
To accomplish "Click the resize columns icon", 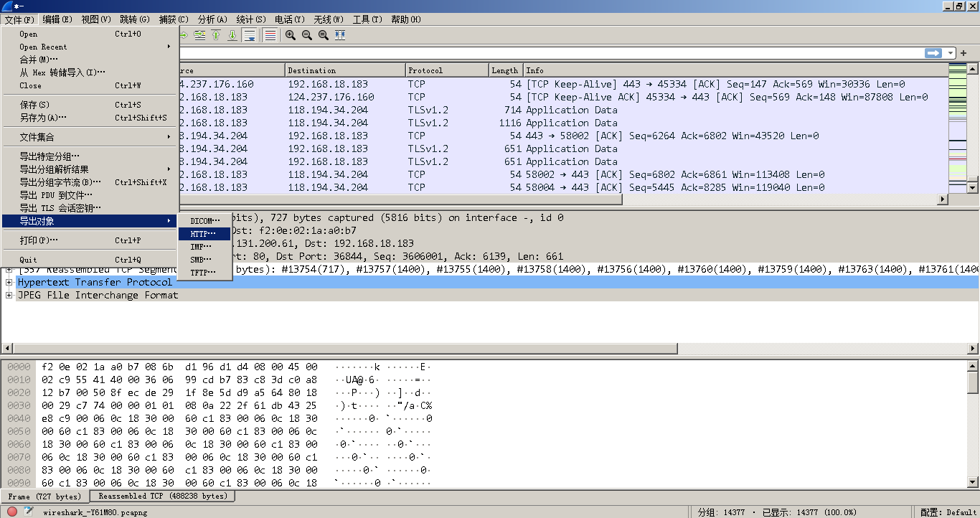I will pyautogui.click(x=340, y=34).
